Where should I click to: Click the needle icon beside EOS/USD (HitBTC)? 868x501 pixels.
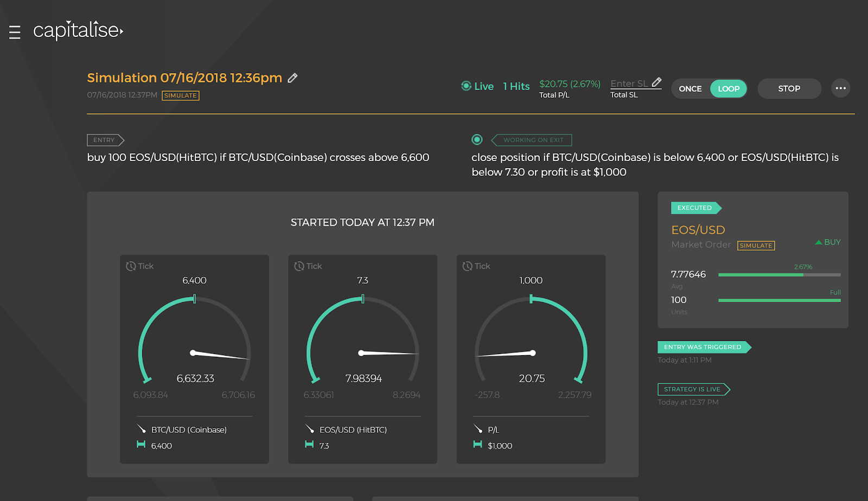[310, 429]
